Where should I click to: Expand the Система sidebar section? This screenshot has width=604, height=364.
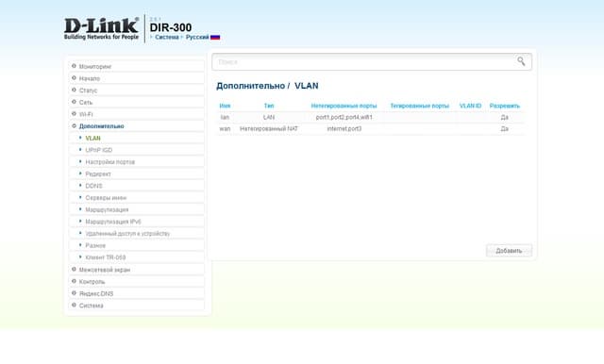136,306
